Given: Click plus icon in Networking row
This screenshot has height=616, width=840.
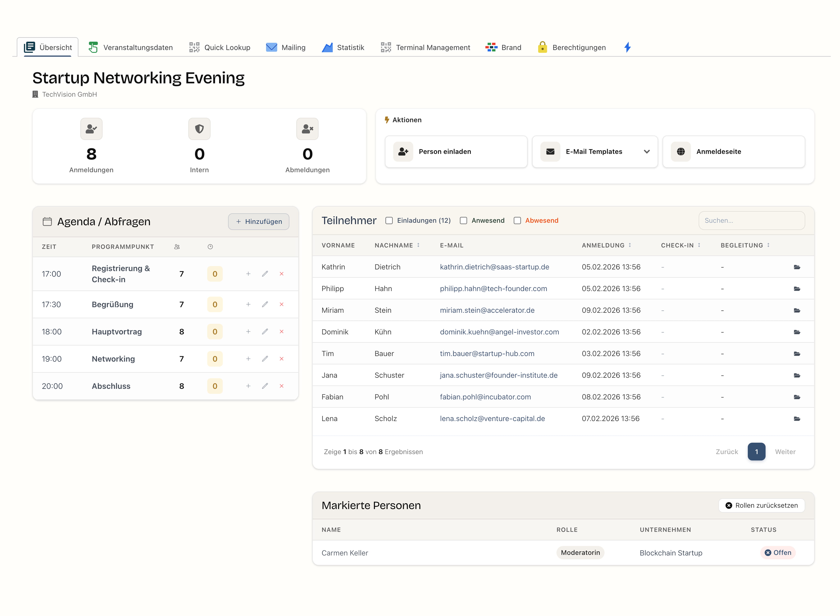Looking at the screenshot, I should 248,359.
